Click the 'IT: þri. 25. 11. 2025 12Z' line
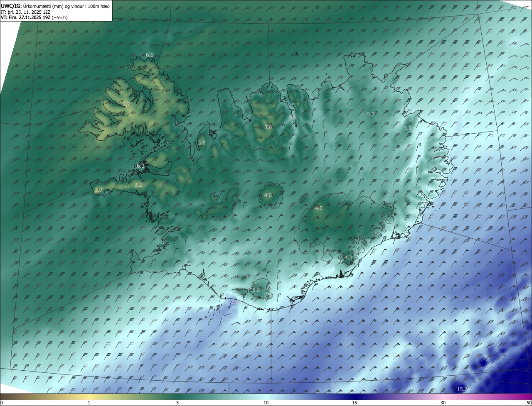 coord(26,12)
